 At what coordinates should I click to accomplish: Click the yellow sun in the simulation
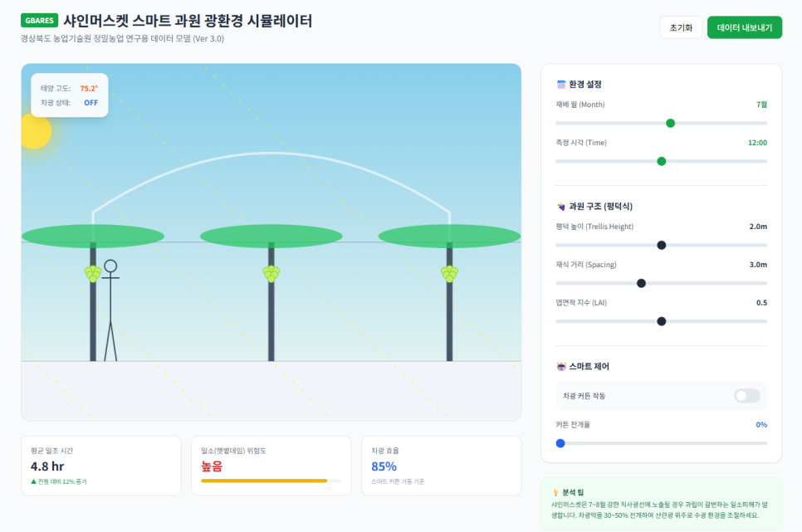pos(34,131)
